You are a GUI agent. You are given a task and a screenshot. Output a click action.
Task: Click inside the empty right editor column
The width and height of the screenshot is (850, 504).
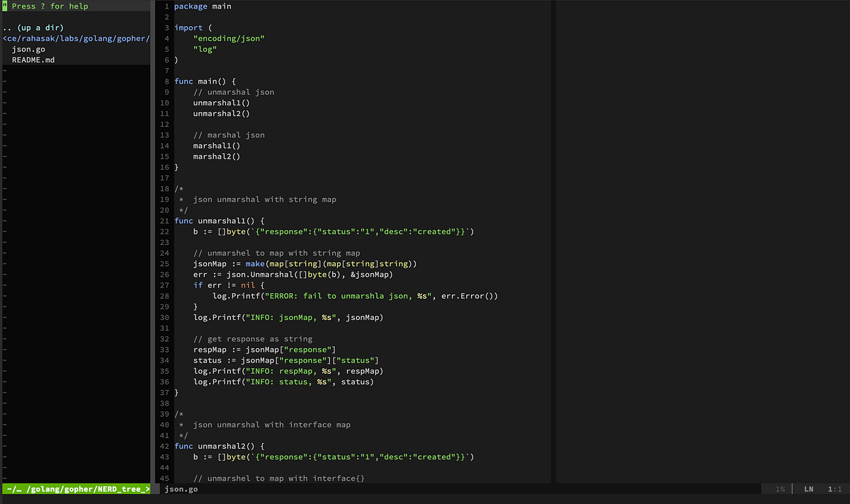(x=701, y=248)
